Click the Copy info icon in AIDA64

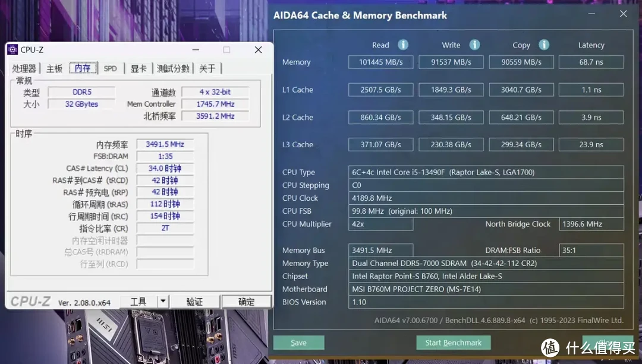544,45
